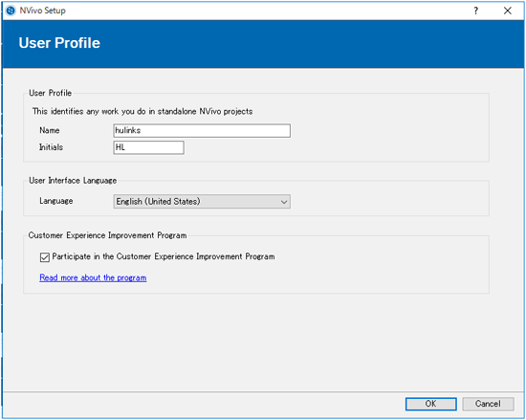
Task: Click the 'User Interface Language' group title
Action: (73, 181)
